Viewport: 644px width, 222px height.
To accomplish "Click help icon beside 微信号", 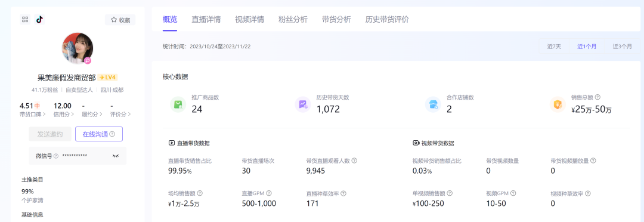I will (x=56, y=156).
